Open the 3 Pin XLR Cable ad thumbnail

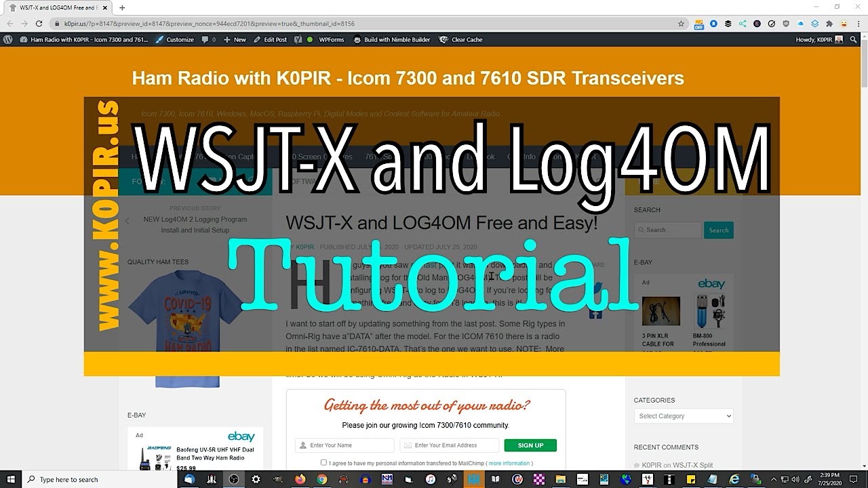point(661,312)
